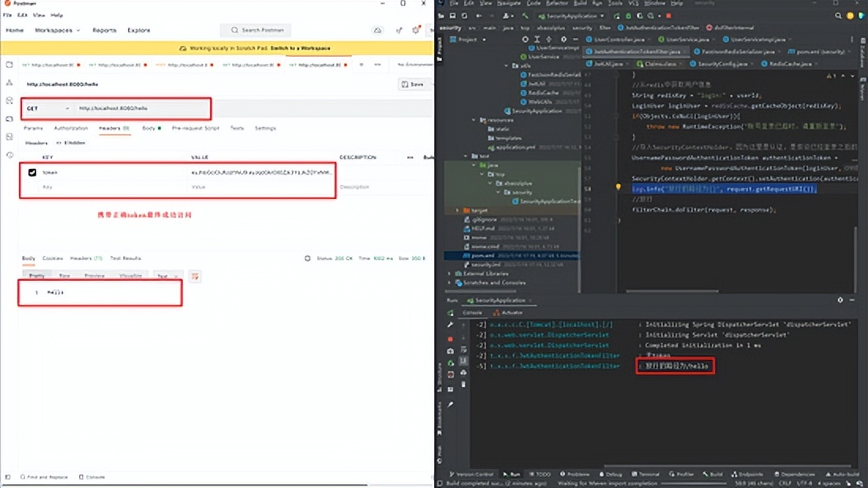Viewport: 868px width, 488px height.
Task: Open Run panel settings gear icon
Action: coord(840,300)
